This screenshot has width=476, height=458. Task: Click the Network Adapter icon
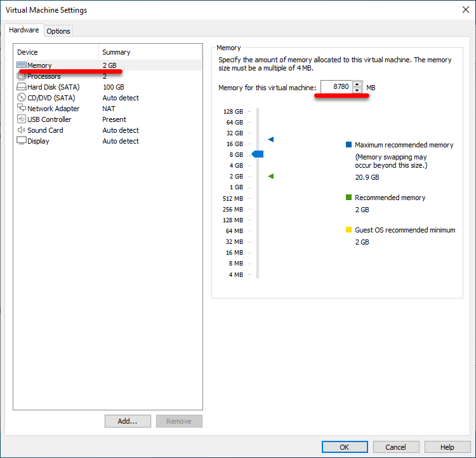pos(21,108)
